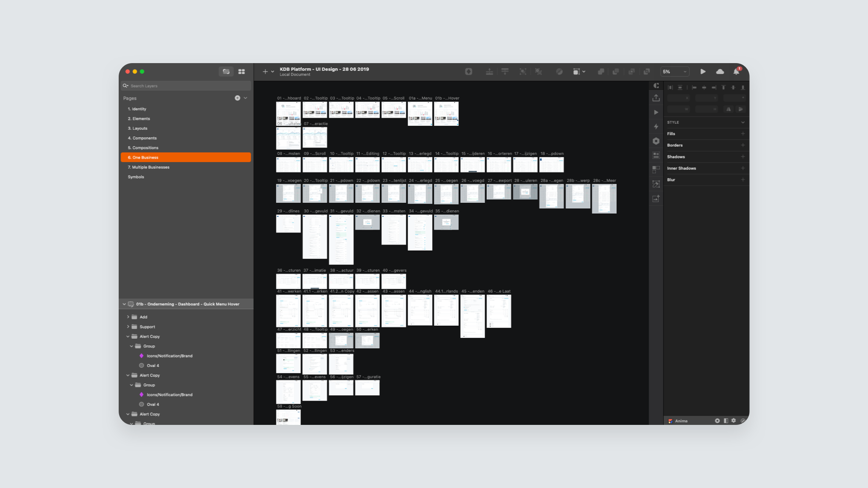Click the Move Backward toolbar icon
Screen dimensions: 868x488
505,72
